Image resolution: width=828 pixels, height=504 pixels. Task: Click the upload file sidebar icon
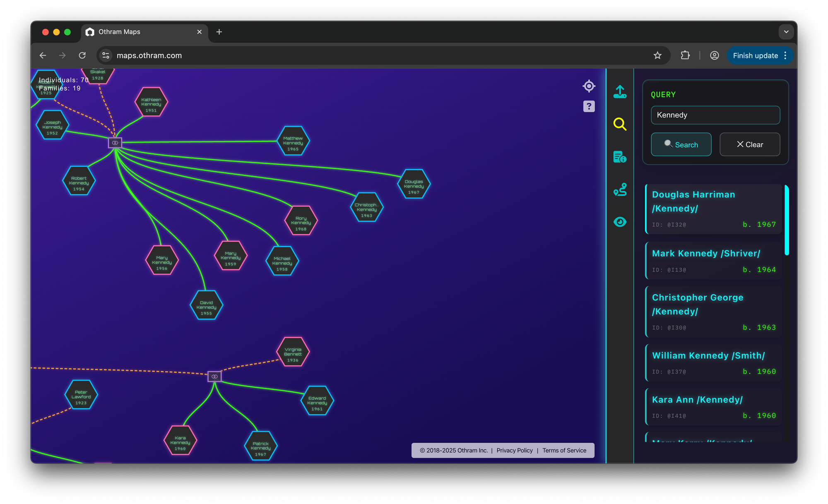tap(620, 91)
